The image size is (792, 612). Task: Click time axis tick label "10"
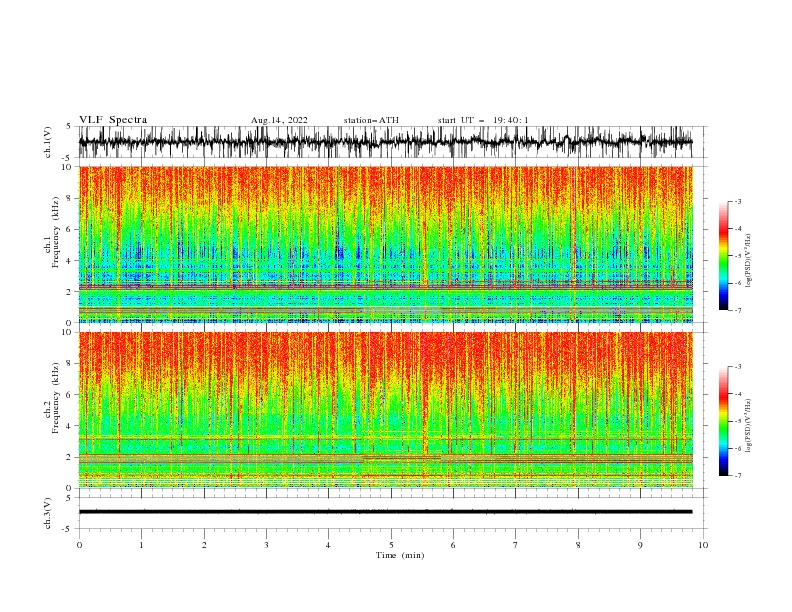pyautogui.click(x=703, y=545)
